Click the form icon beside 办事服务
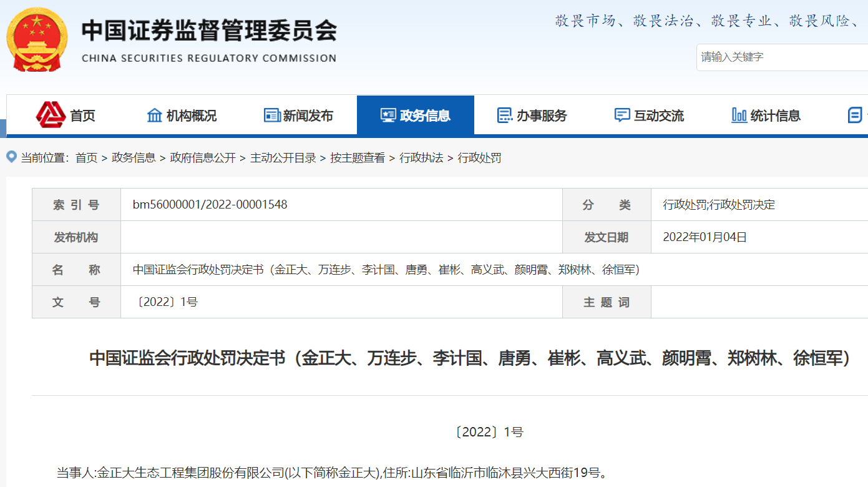This screenshot has width=868, height=487. [x=504, y=116]
